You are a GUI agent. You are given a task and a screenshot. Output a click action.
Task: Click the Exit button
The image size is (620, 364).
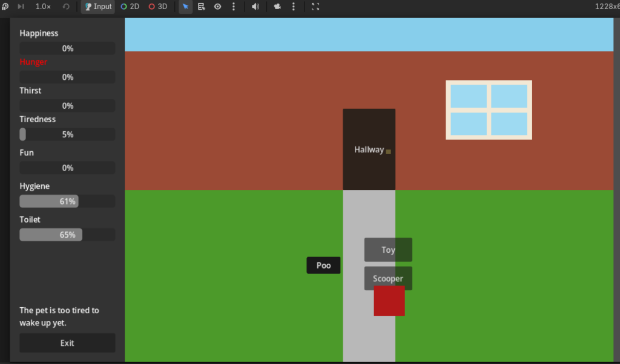(67, 343)
